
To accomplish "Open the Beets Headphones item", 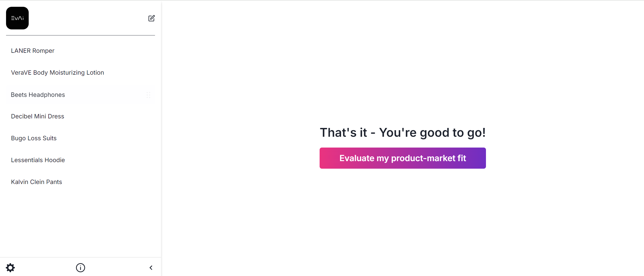I will [38, 95].
